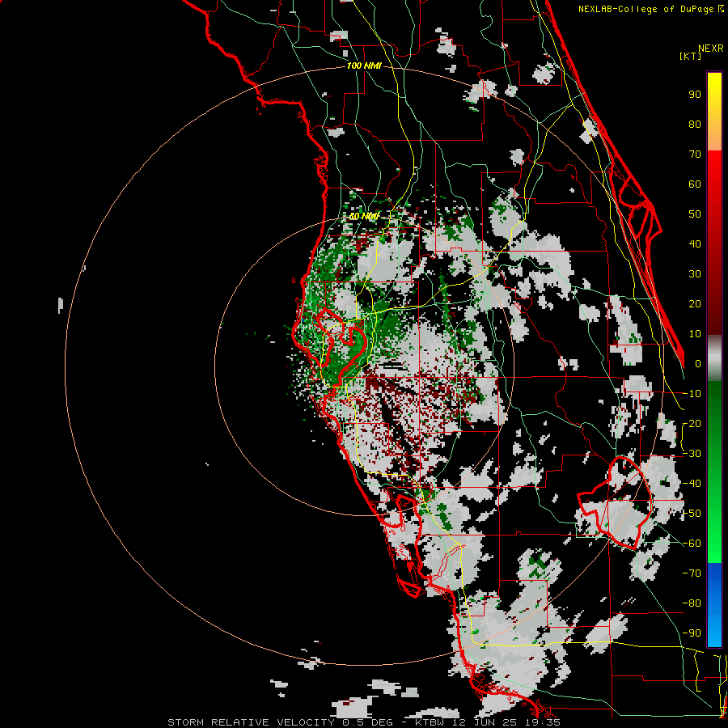Click the 20 value on velocity scale
The width and height of the screenshot is (728, 728).
(x=695, y=304)
